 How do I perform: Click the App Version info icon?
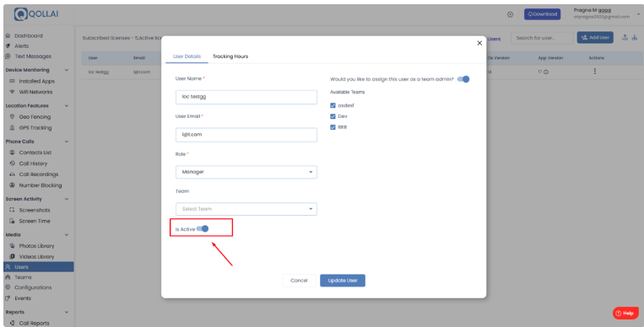[x=546, y=72]
